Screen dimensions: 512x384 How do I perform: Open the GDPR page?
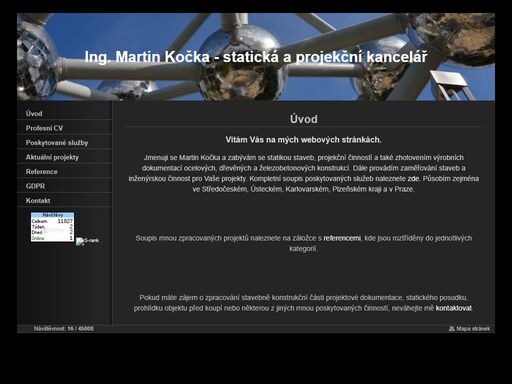click(64, 186)
